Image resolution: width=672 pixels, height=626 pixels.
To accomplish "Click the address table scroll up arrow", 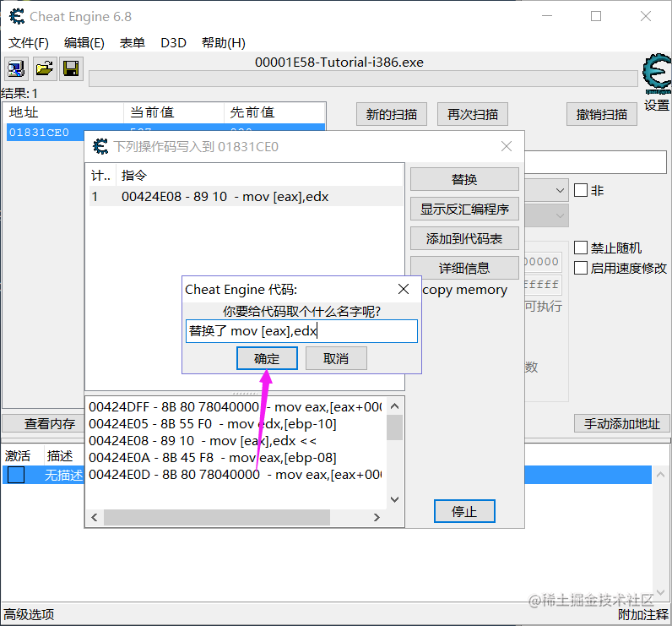I will point(661,475).
